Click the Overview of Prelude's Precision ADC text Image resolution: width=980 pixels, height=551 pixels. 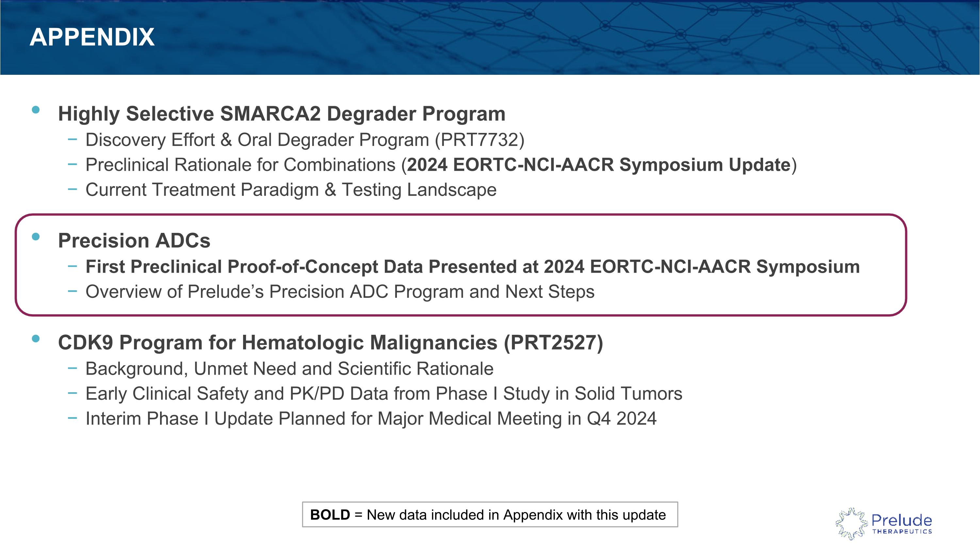tap(340, 291)
